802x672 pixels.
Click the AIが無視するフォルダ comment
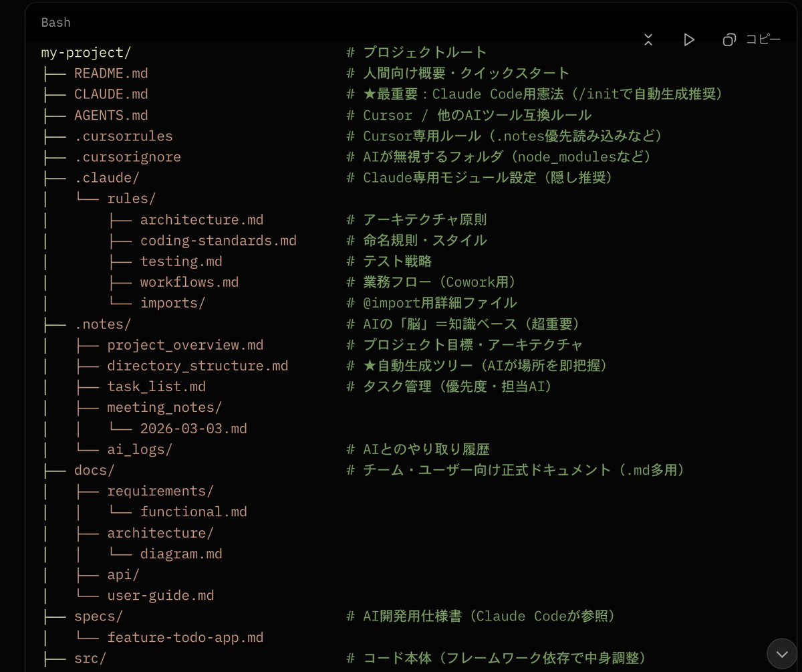tap(499, 157)
